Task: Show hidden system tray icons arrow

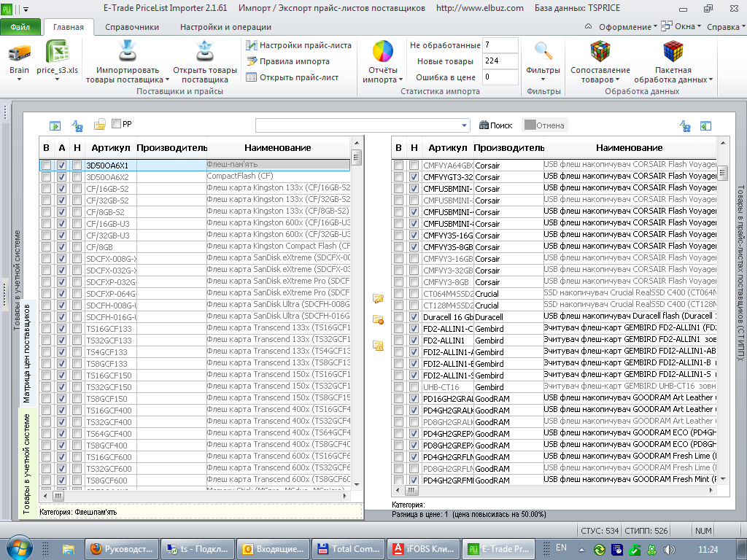Action: point(581,550)
